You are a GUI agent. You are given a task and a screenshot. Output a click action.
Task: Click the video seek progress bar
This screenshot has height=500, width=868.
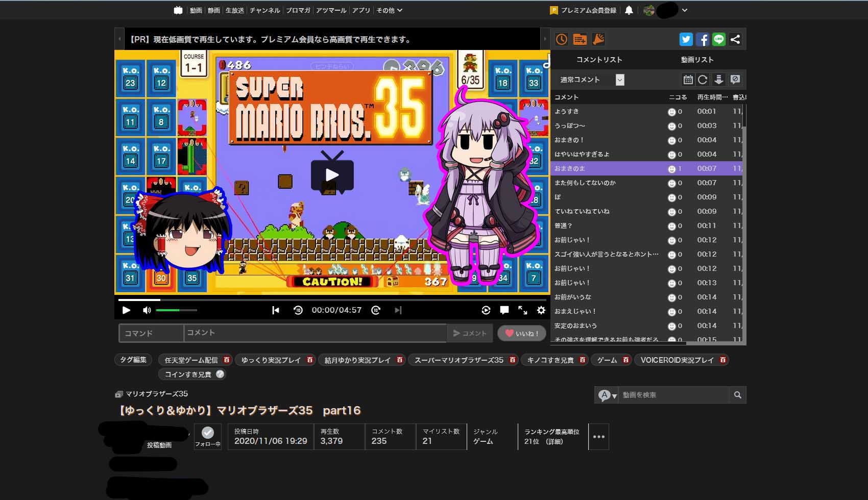(x=332, y=300)
